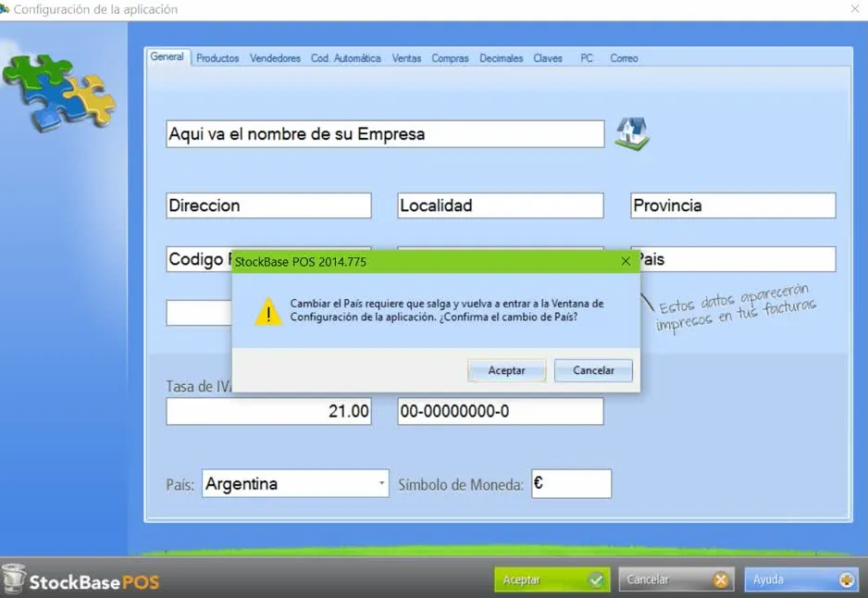Click the handwritten note about facturas
Screen dimensions: 868x598
[x=737, y=307]
